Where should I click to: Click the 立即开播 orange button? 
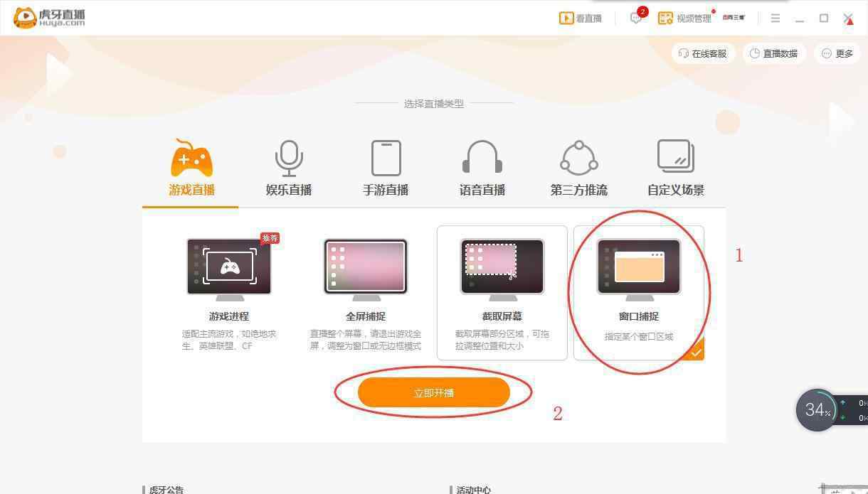(x=434, y=392)
